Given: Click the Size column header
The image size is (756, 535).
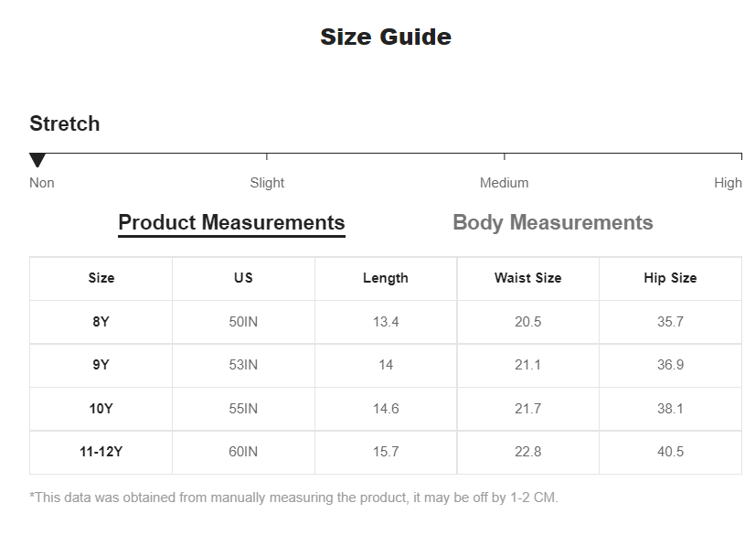Looking at the screenshot, I should click(x=101, y=278).
